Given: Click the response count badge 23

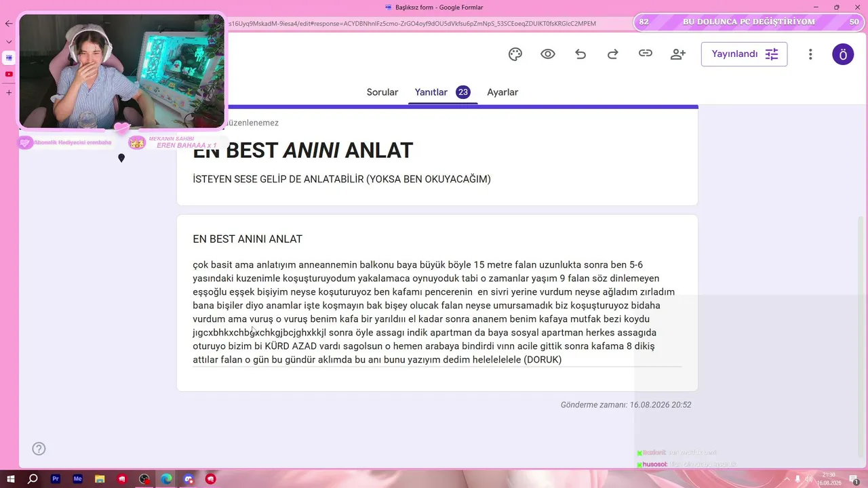Looking at the screenshot, I should click(x=463, y=92).
